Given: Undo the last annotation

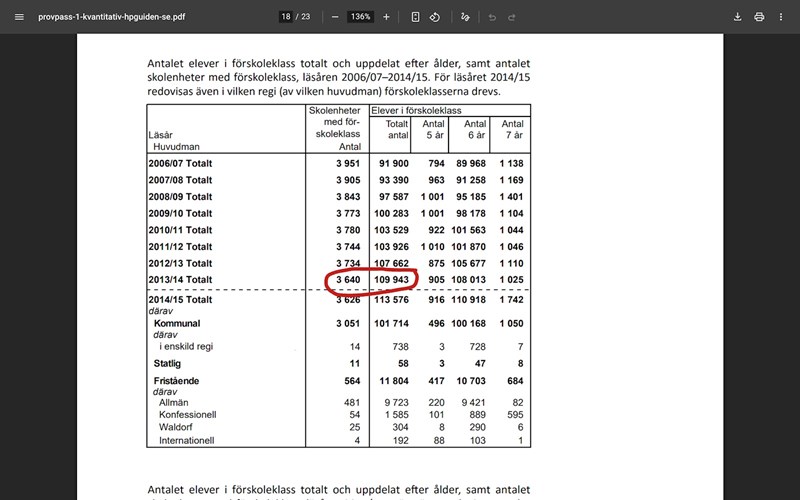Looking at the screenshot, I should (492, 17).
